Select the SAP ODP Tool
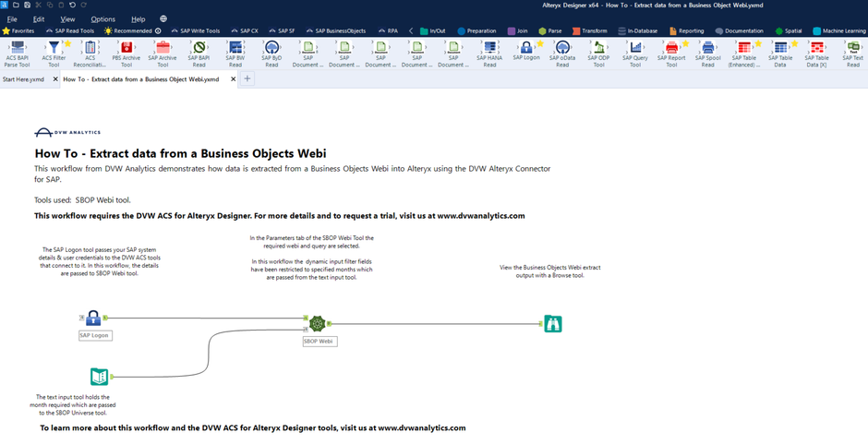 click(x=599, y=54)
